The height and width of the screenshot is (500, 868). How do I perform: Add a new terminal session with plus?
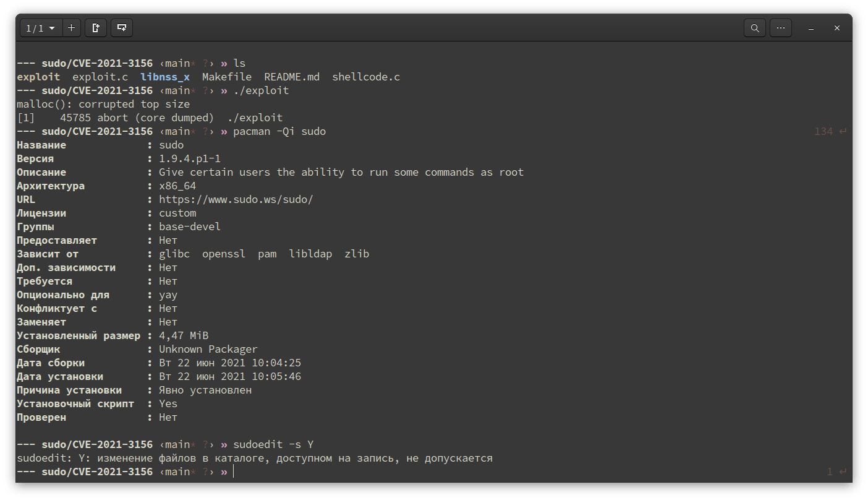click(x=71, y=28)
